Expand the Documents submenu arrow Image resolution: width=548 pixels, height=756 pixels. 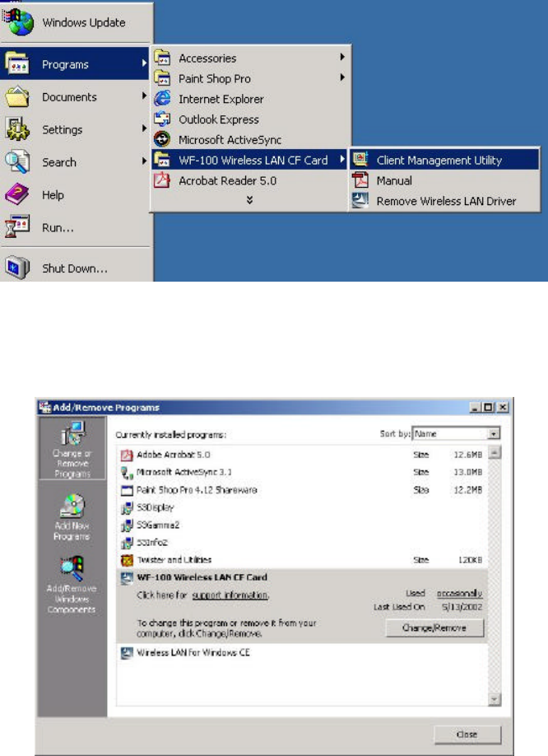pyautogui.click(x=143, y=96)
